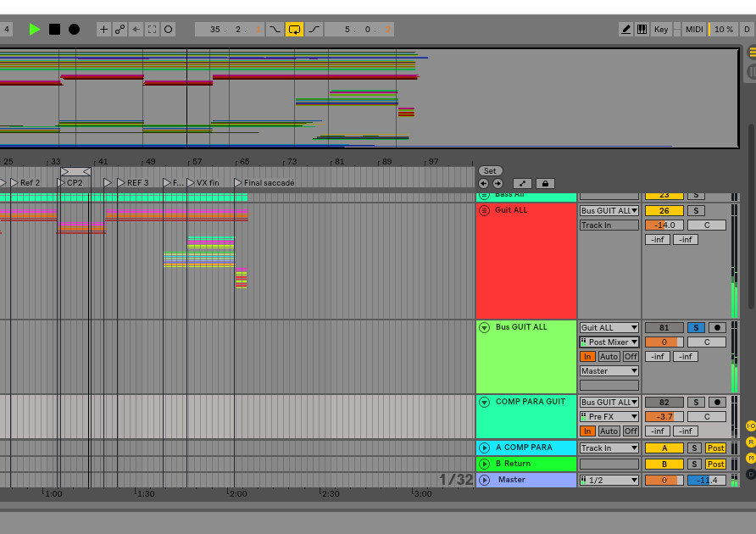Click the loop brace above CP2
Screen dimensions: 756x534
75,171
